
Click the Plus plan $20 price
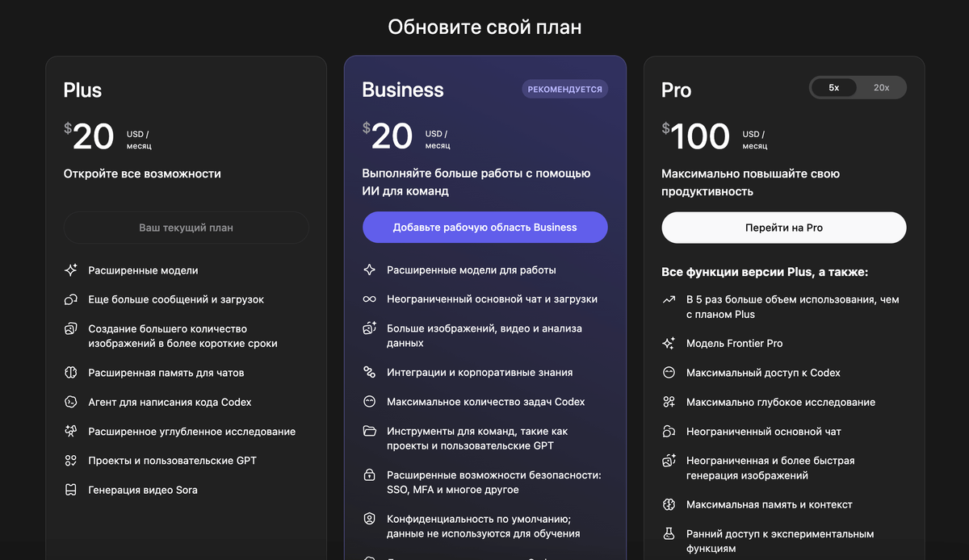tap(89, 136)
